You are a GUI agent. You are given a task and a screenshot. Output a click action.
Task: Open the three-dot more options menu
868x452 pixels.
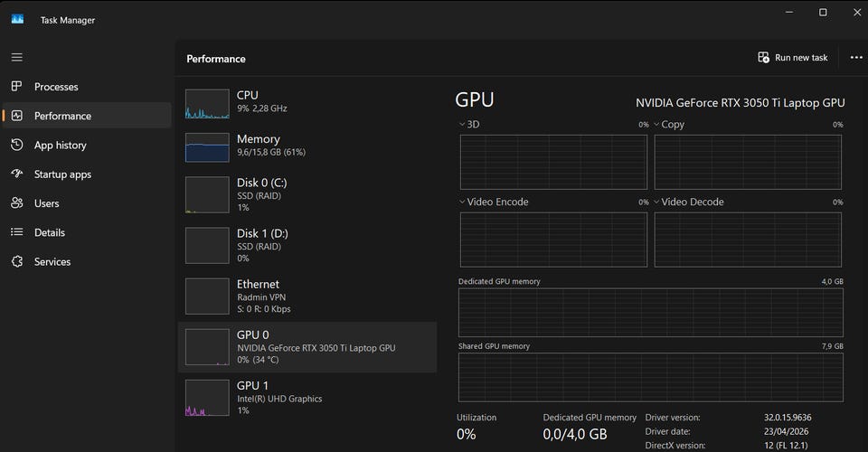click(856, 58)
